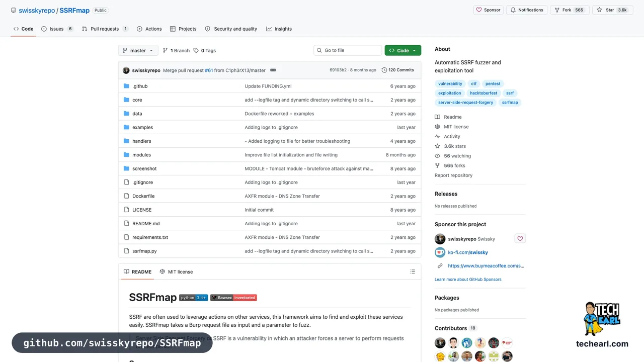The width and height of the screenshot is (644, 362).
Task: Select the hacktoberfest topic tag
Action: tap(484, 93)
